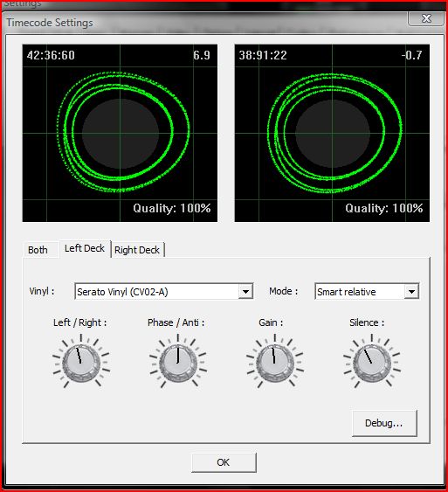Close the Timecode Settings window

coord(426,18)
